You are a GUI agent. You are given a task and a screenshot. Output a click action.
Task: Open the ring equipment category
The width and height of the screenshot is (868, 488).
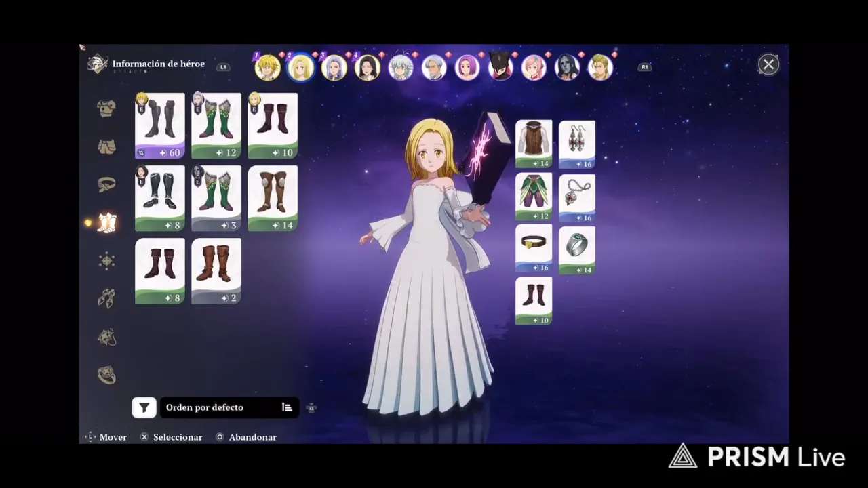tap(106, 375)
